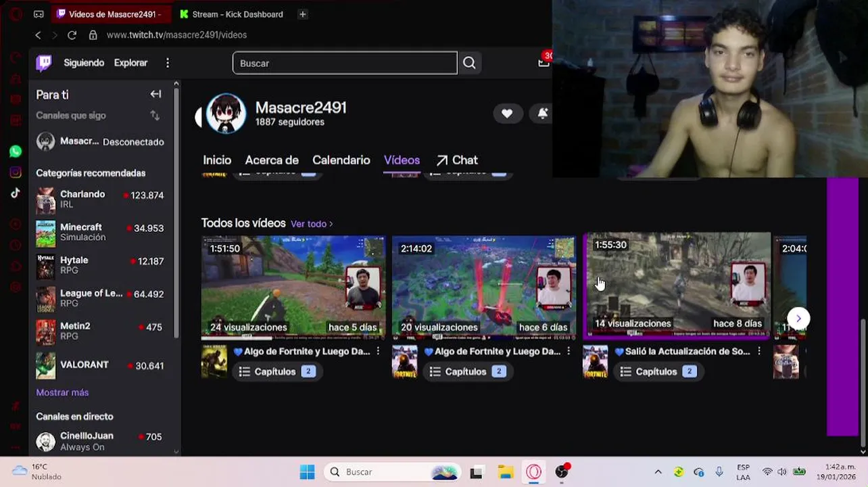Image resolution: width=868 pixels, height=487 pixels.
Task: Open options menu for the 2:14:02 video
Action: tap(569, 351)
